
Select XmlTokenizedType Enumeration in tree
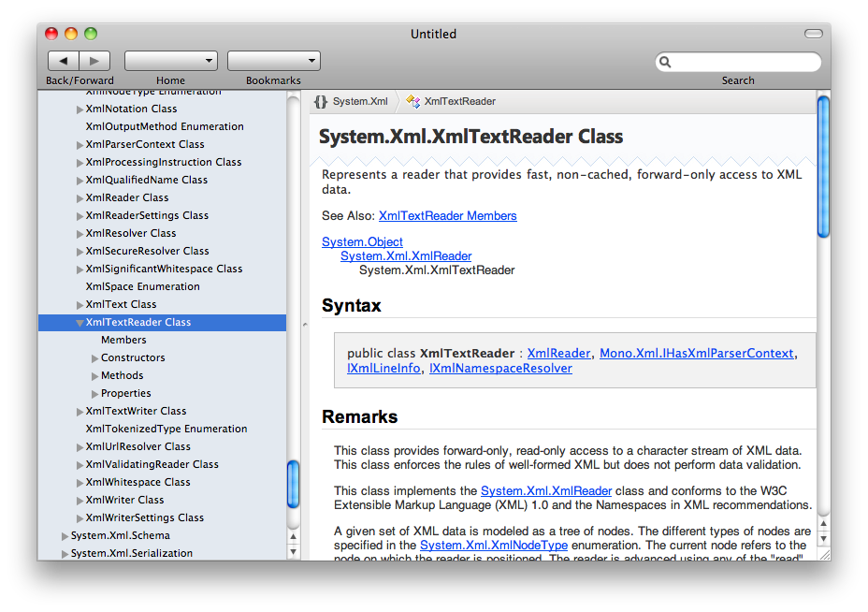(166, 429)
